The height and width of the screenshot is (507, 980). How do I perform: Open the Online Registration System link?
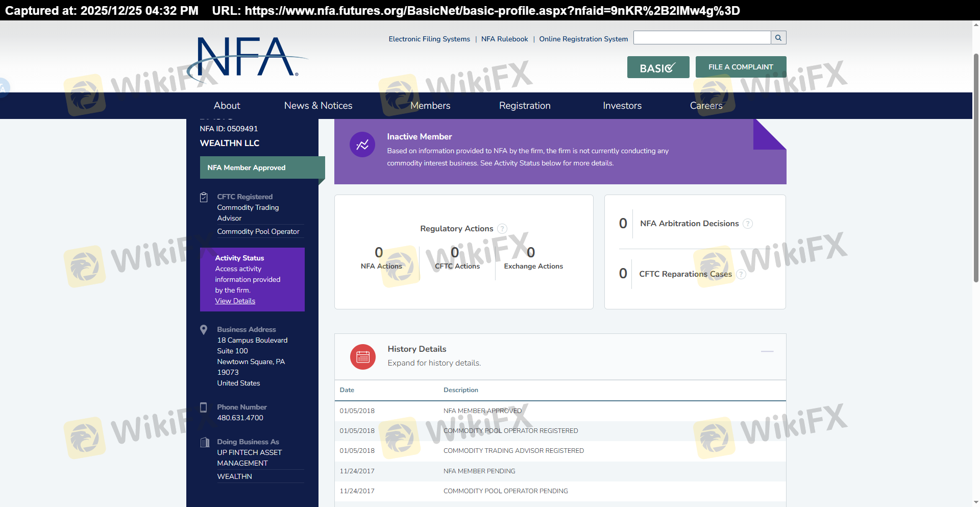point(583,39)
